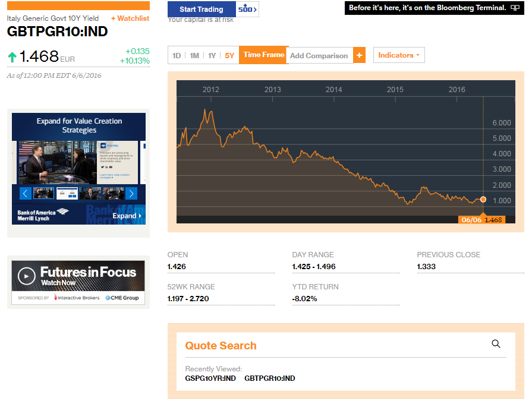The image size is (532, 407).
Task: Click the green up arrow price indicator
Action: tap(12, 57)
